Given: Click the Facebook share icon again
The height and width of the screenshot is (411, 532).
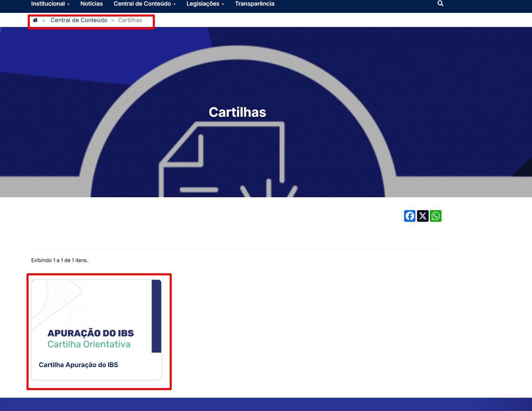Looking at the screenshot, I should coord(409,216).
